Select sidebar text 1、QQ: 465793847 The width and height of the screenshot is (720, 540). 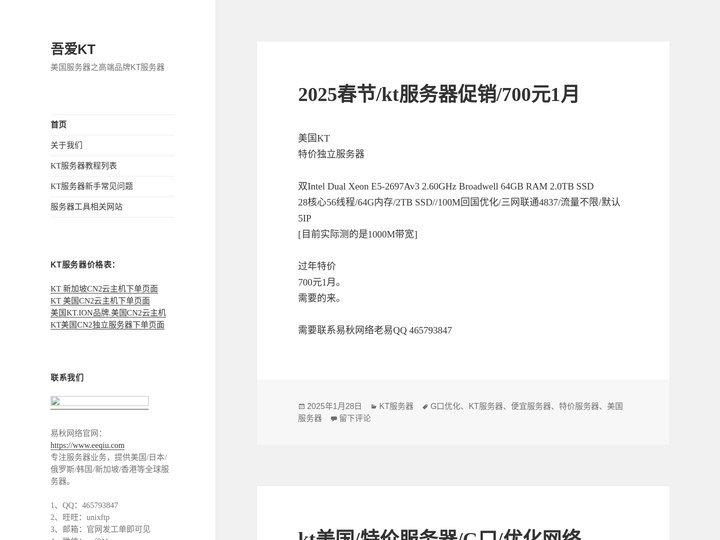(84, 505)
